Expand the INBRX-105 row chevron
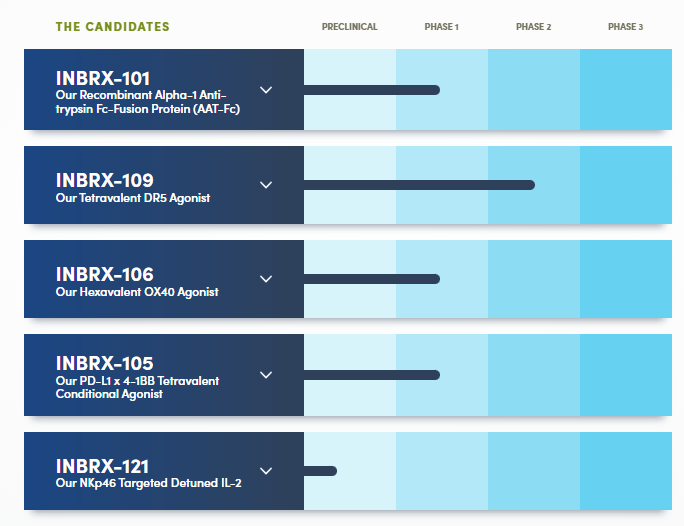Screen dimensions: 684x526 click(266, 375)
